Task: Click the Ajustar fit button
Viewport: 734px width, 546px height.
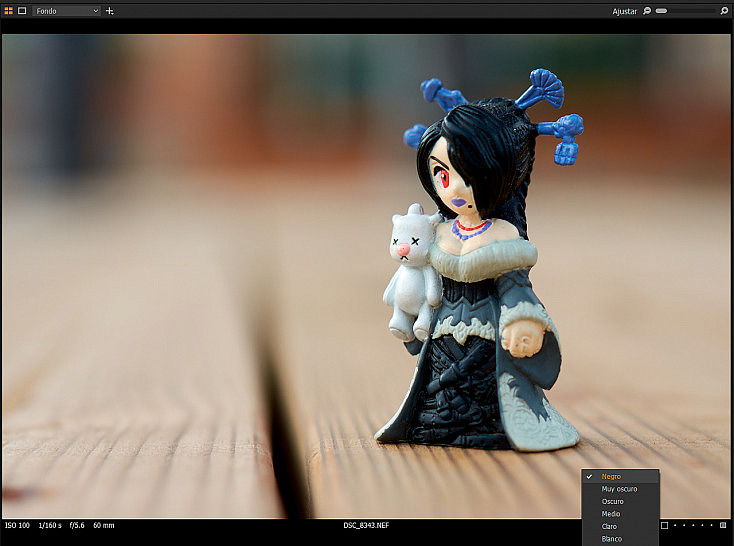Action: point(624,11)
